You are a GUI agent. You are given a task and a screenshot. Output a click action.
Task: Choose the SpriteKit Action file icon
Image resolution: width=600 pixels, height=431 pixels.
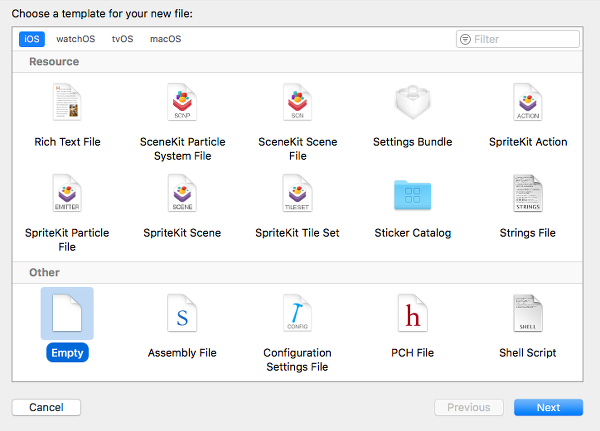(x=528, y=102)
